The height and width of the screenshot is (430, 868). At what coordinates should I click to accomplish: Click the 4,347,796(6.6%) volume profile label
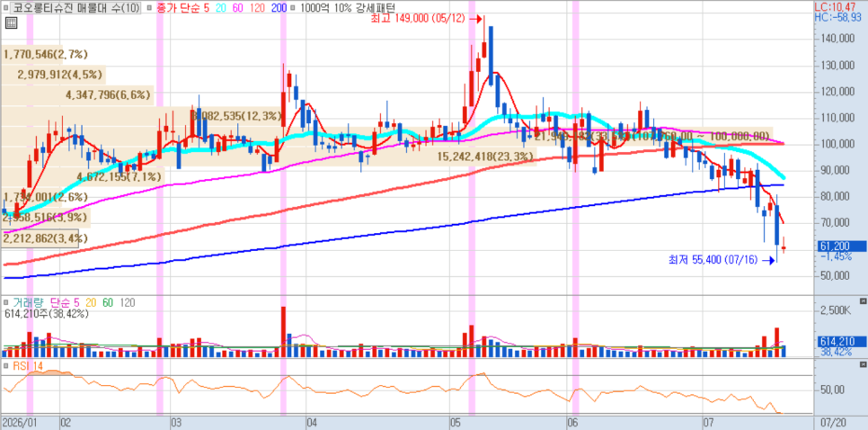click(x=109, y=94)
